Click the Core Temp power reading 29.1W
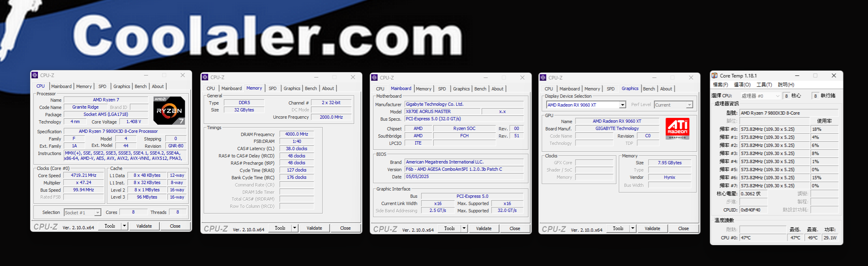 pos(830,238)
